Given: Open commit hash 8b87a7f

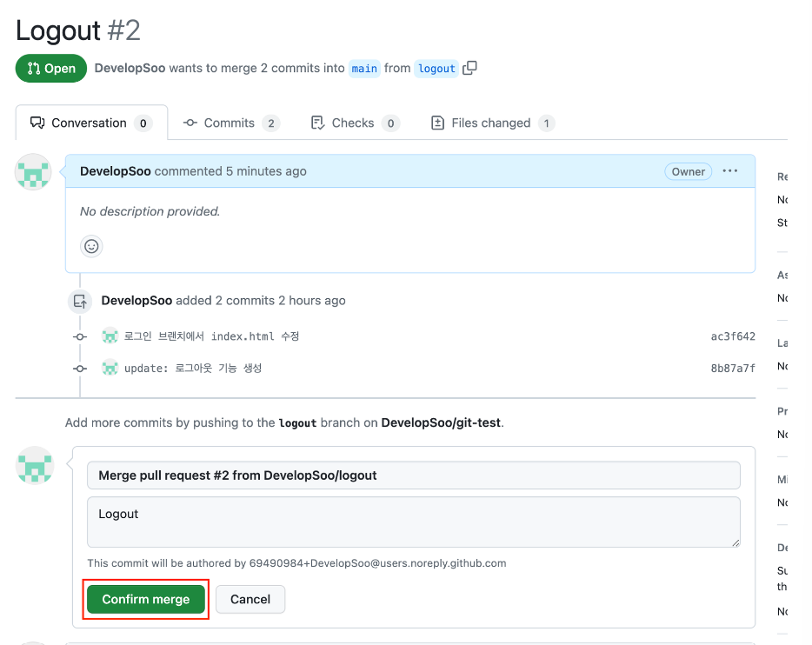Looking at the screenshot, I should coord(733,368).
